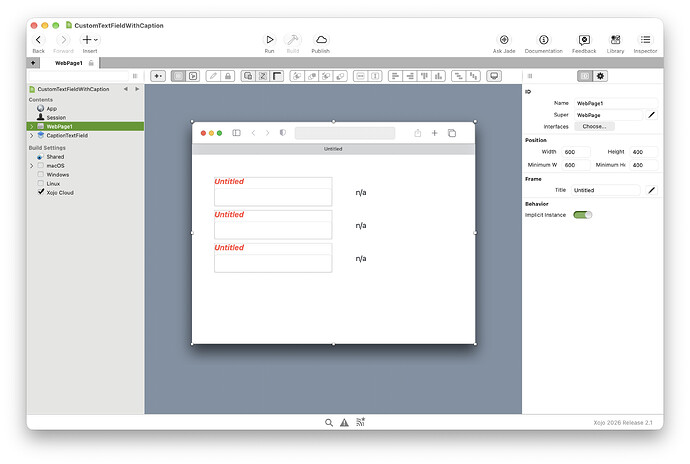Click the distribute horizontally icon
The height and width of the screenshot is (464, 690).
coord(459,76)
